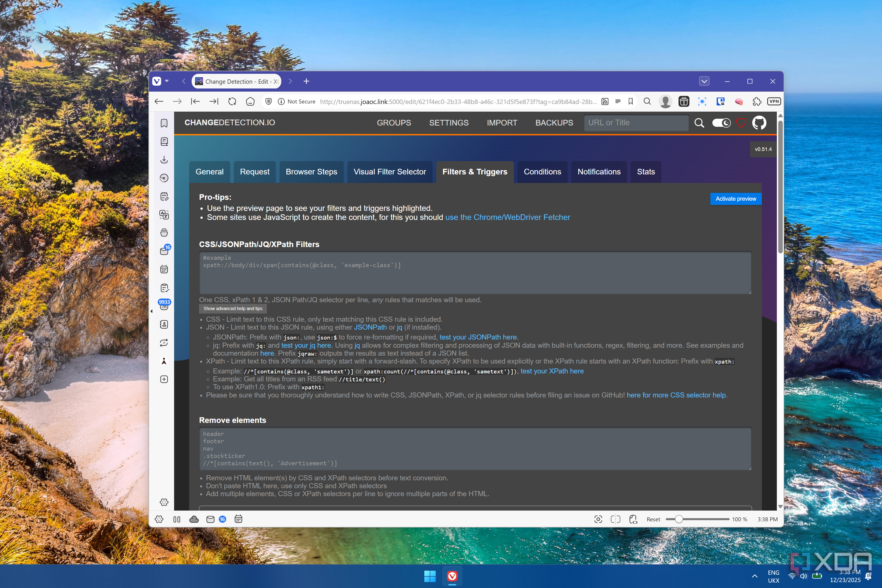Show hidden icons in the Windows system tray

click(755, 576)
